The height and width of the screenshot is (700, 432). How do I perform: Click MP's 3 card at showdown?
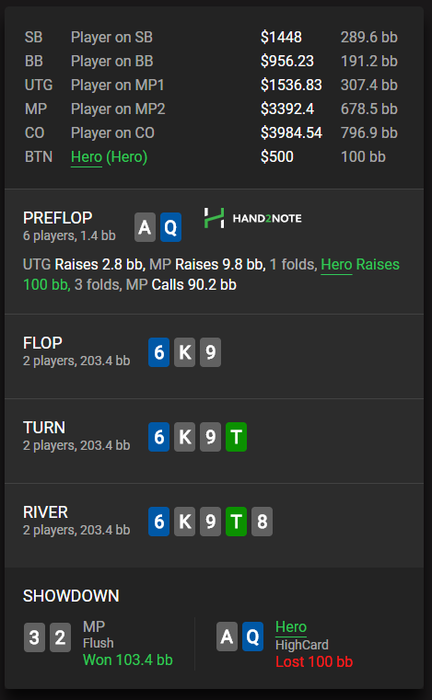click(34, 638)
